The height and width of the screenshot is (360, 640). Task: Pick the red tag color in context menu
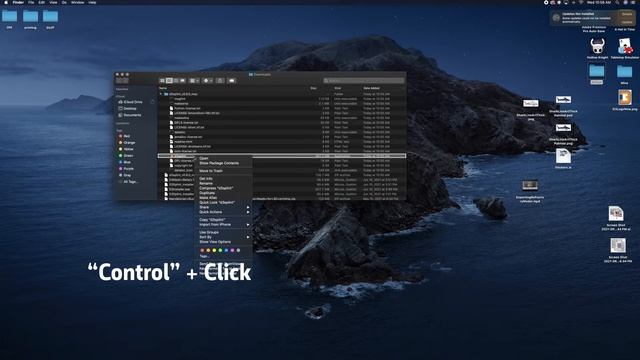pyautogui.click(x=202, y=250)
